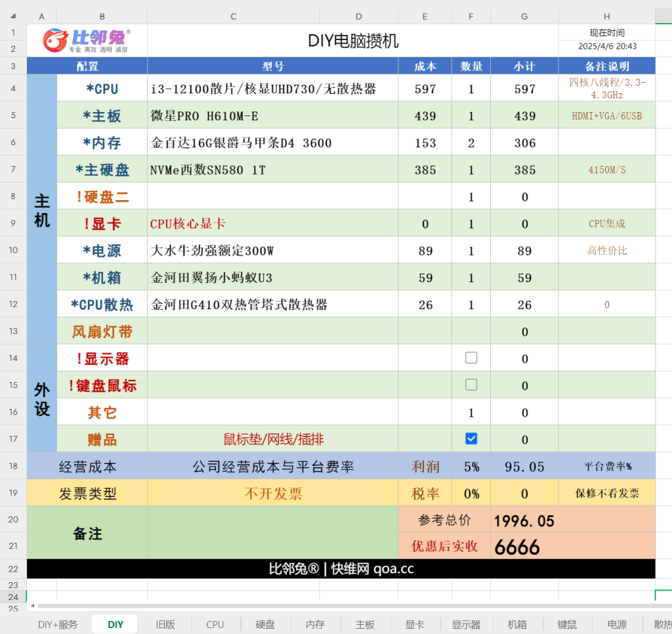672x634 pixels.
Task: Select column G header
Action: (524, 16)
